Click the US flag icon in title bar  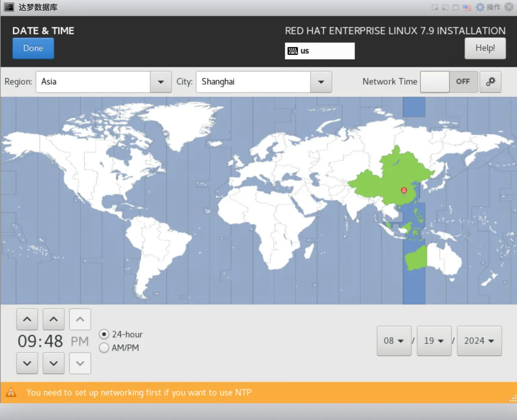(467, 7)
